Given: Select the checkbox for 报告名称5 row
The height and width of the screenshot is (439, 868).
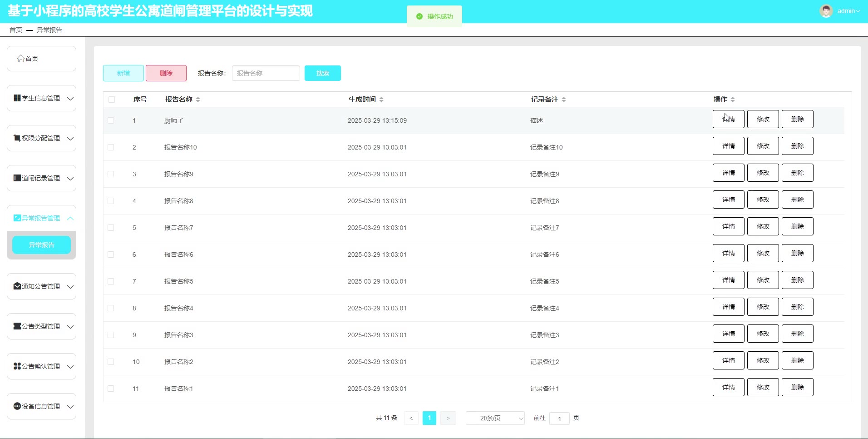Looking at the screenshot, I should [111, 281].
